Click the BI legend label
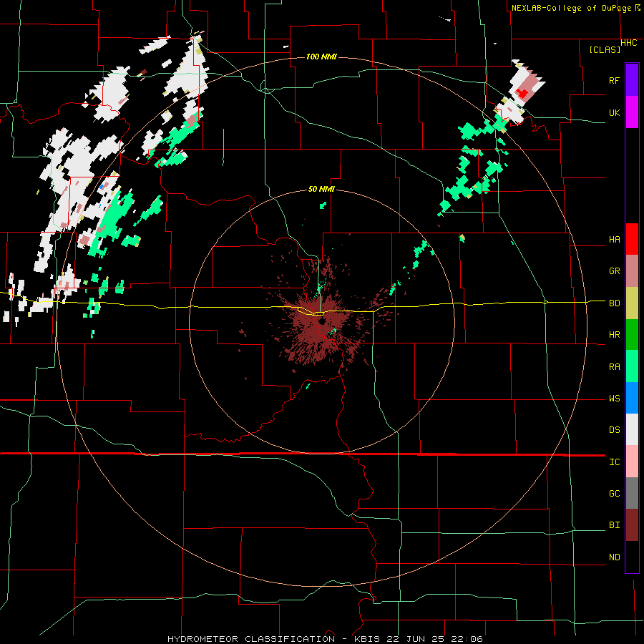Screen dimensions: 644x644 tap(614, 525)
